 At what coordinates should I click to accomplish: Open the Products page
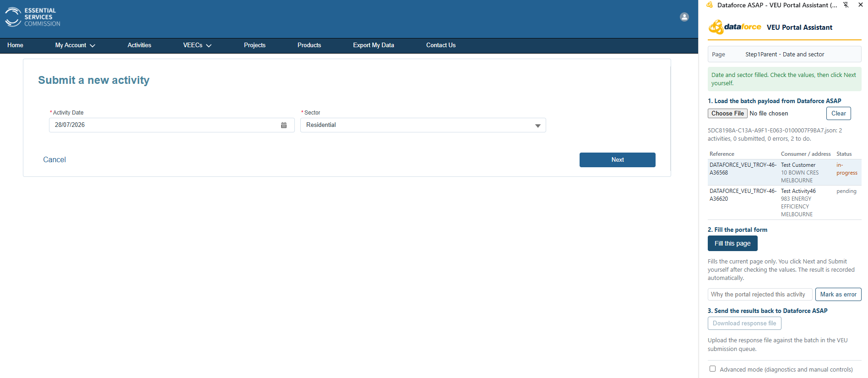pos(309,45)
